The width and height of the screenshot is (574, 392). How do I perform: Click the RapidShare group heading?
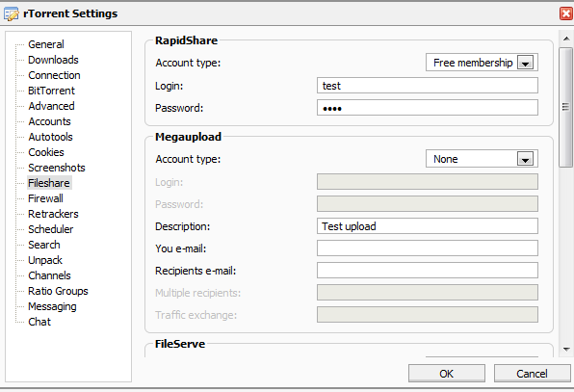[186, 40]
